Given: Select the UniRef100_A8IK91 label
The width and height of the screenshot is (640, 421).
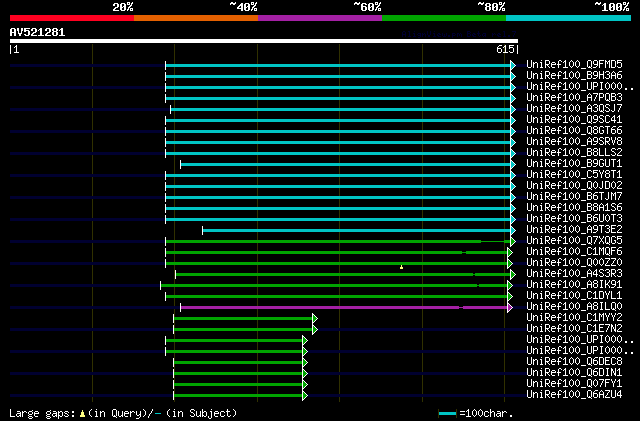Looking at the screenshot, I should (574, 285).
